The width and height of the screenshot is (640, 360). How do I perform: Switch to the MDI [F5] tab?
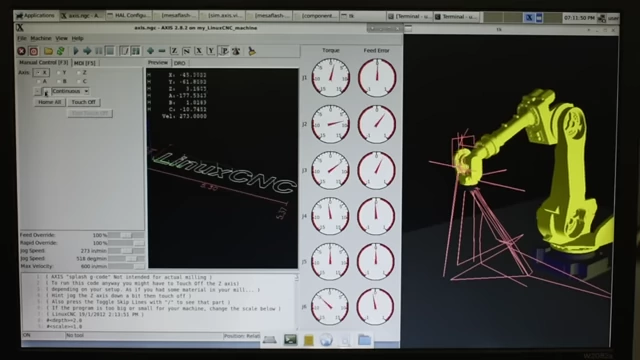85,63
